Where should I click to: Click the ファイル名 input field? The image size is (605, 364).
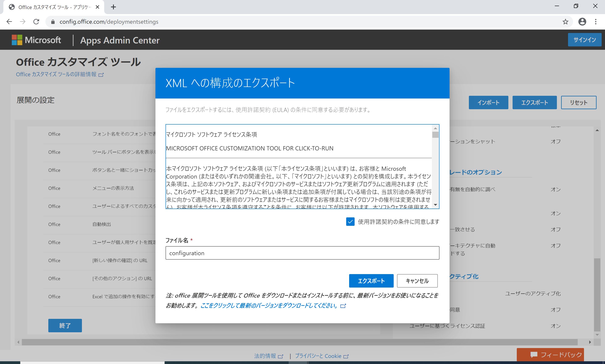click(x=302, y=253)
